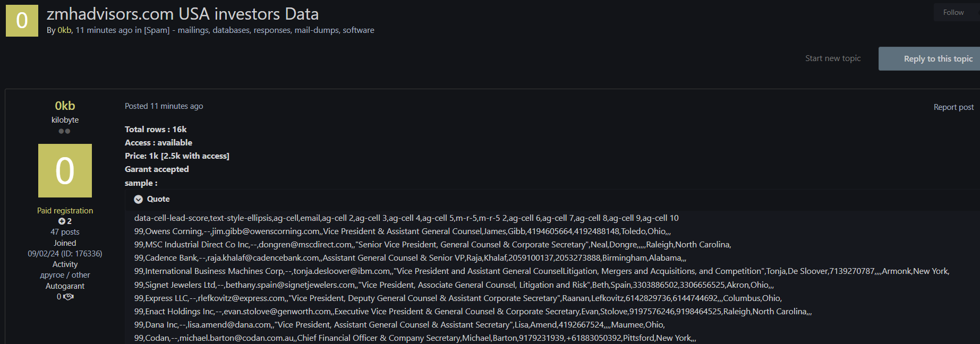Click Start new topic

(832, 58)
